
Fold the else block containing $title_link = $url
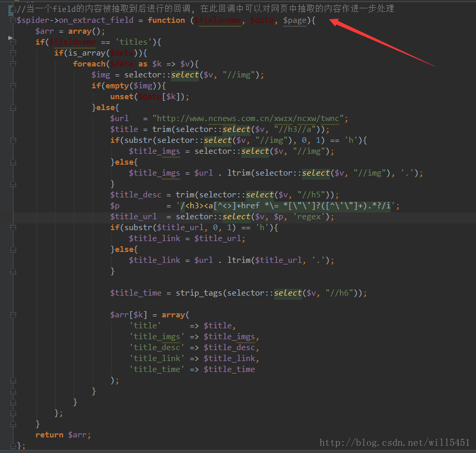pos(13,249)
